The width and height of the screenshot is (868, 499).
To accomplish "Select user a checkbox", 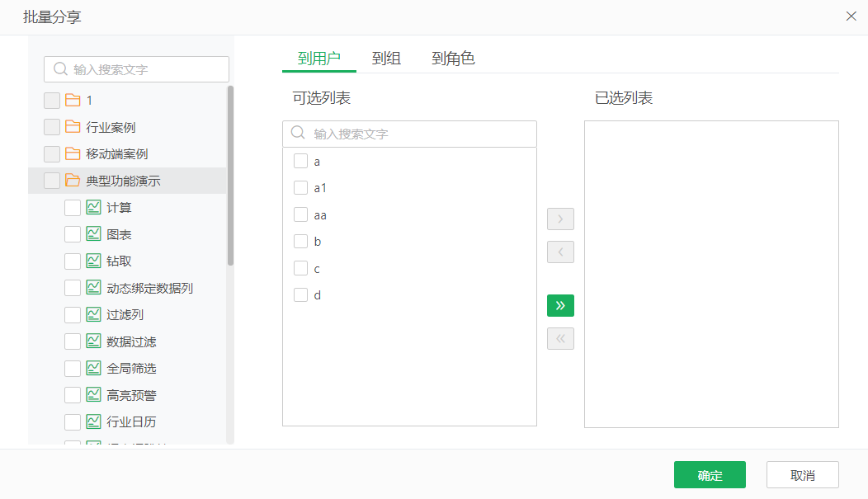I will [x=300, y=161].
